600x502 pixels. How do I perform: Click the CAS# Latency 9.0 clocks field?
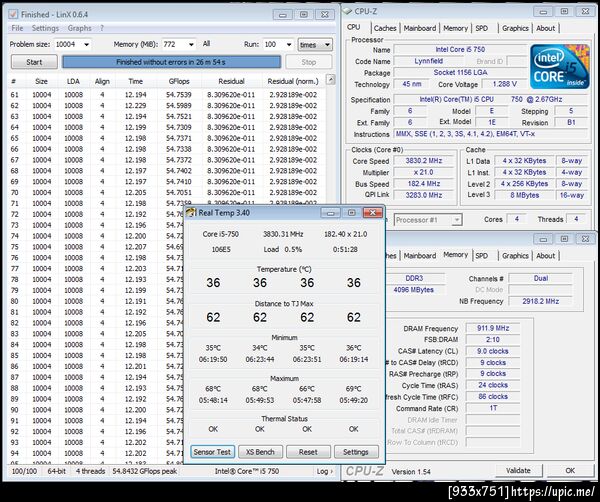[493, 351]
